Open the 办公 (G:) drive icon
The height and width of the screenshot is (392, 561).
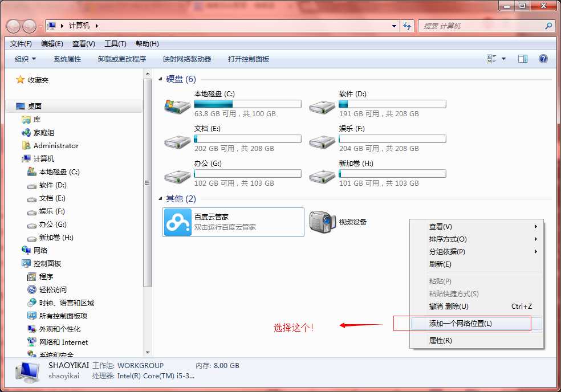point(177,176)
